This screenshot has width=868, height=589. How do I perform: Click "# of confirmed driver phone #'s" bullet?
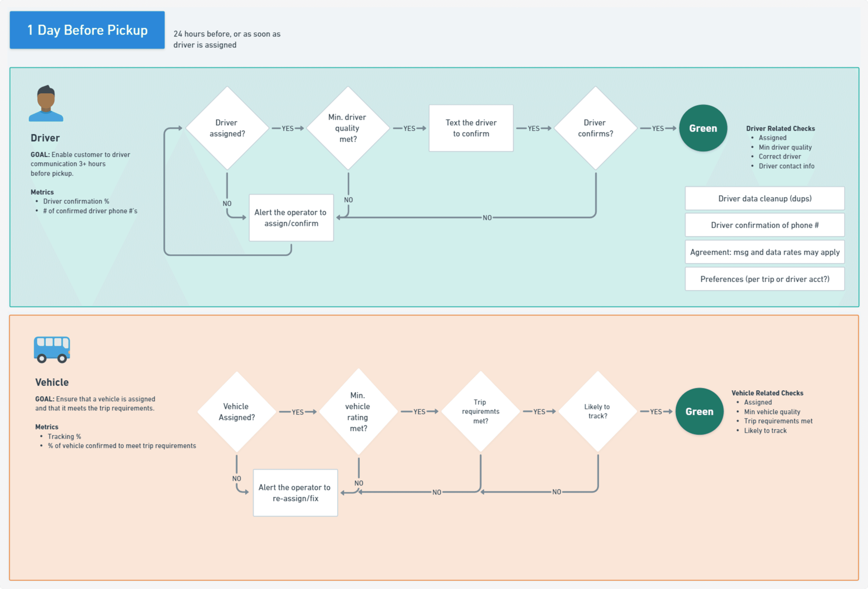[x=90, y=211]
